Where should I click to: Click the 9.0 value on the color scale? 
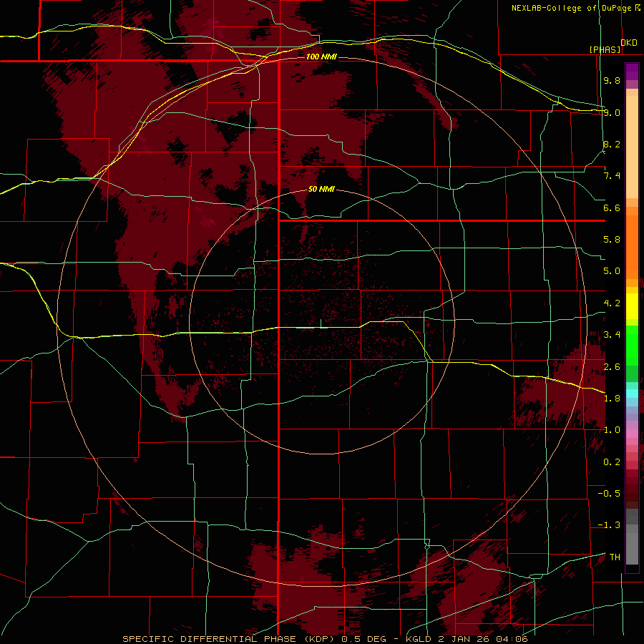pyautogui.click(x=612, y=112)
